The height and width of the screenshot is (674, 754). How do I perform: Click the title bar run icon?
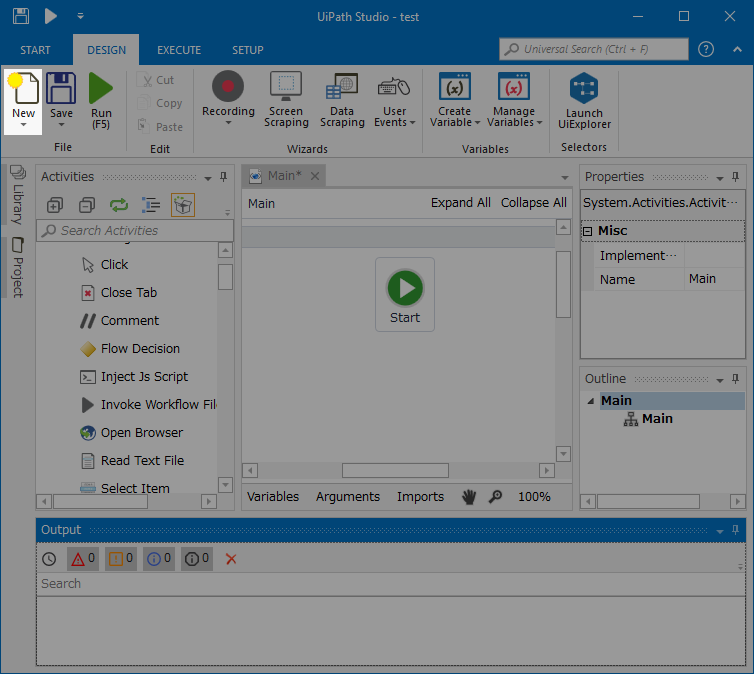click(x=50, y=16)
